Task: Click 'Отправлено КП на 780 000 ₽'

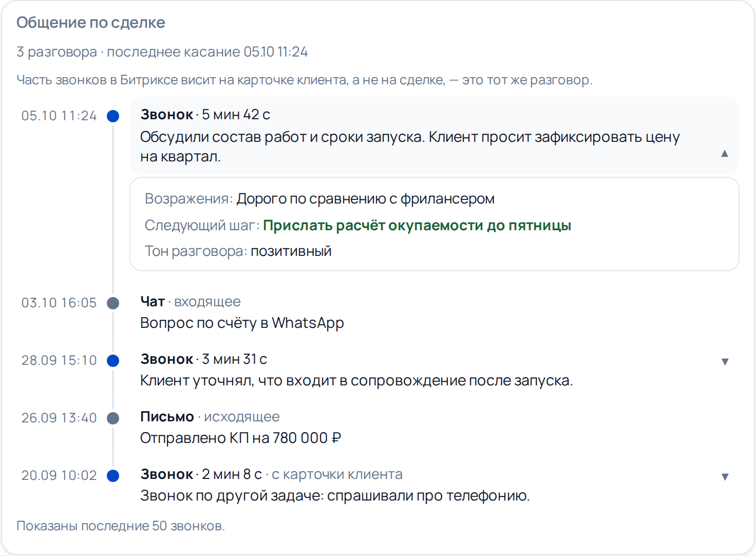Action: click(x=240, y=438)
